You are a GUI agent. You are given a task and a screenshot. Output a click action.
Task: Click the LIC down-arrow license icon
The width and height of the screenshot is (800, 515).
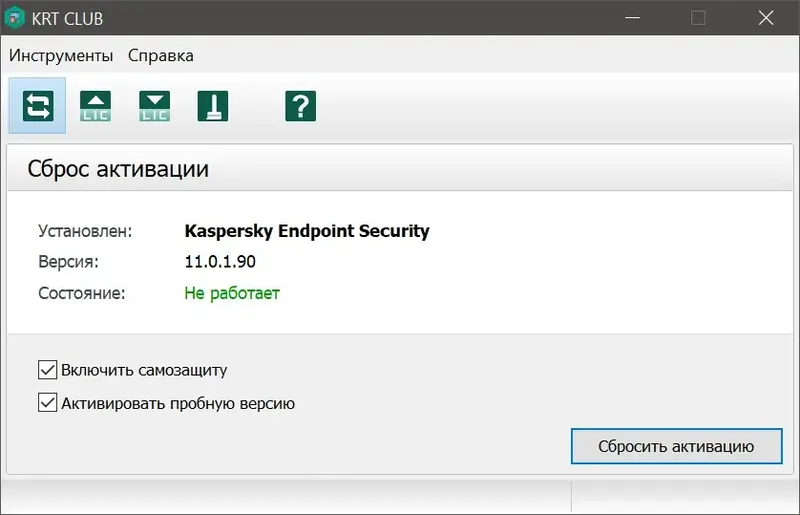point(155,105)
